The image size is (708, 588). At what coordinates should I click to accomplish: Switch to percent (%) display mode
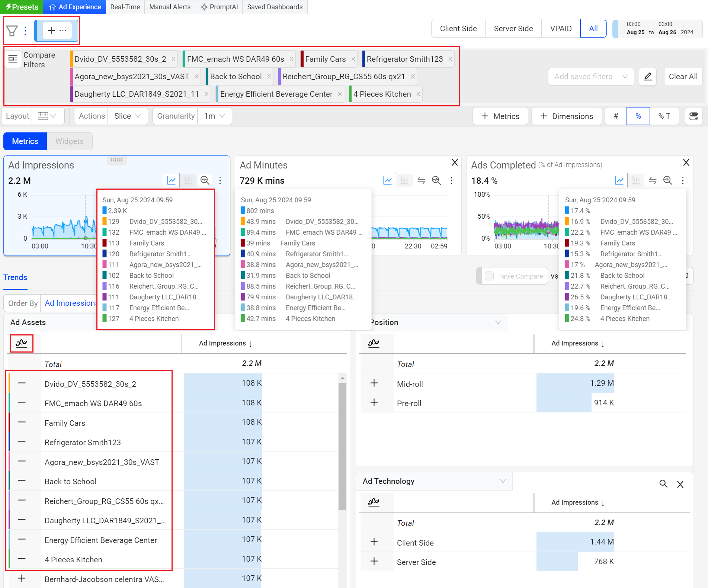coord(638,116)
